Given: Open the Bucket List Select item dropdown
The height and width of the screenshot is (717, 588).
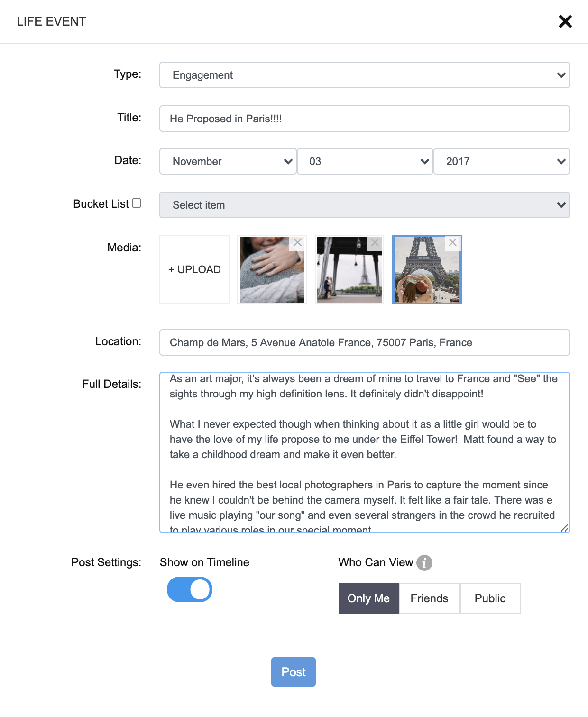Looking at the screenshot, I should tap(364, 205).
